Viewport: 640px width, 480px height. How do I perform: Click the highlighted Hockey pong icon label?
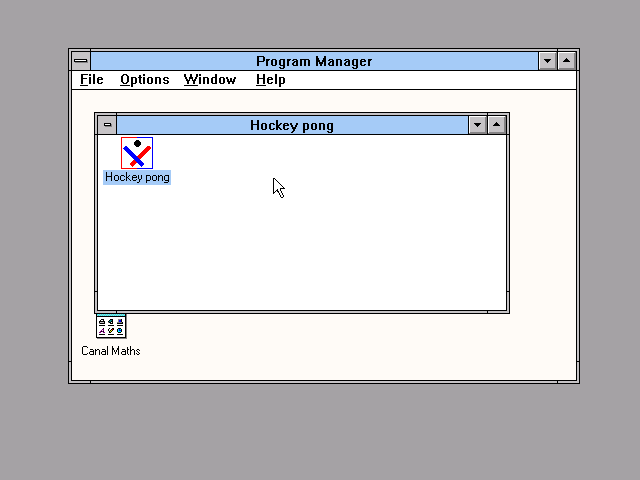[137, 177]
